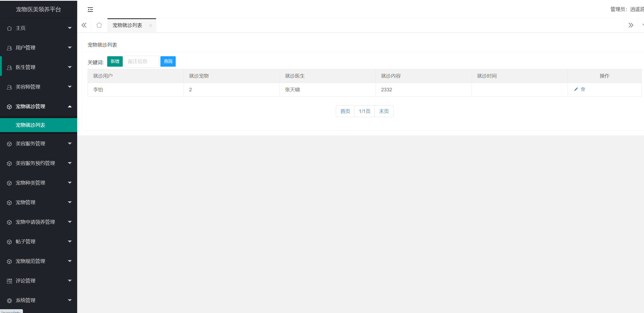Close the 宠物就诊列表 tab
This screenshot has width=644, height=313.
(x=150, y=25)
